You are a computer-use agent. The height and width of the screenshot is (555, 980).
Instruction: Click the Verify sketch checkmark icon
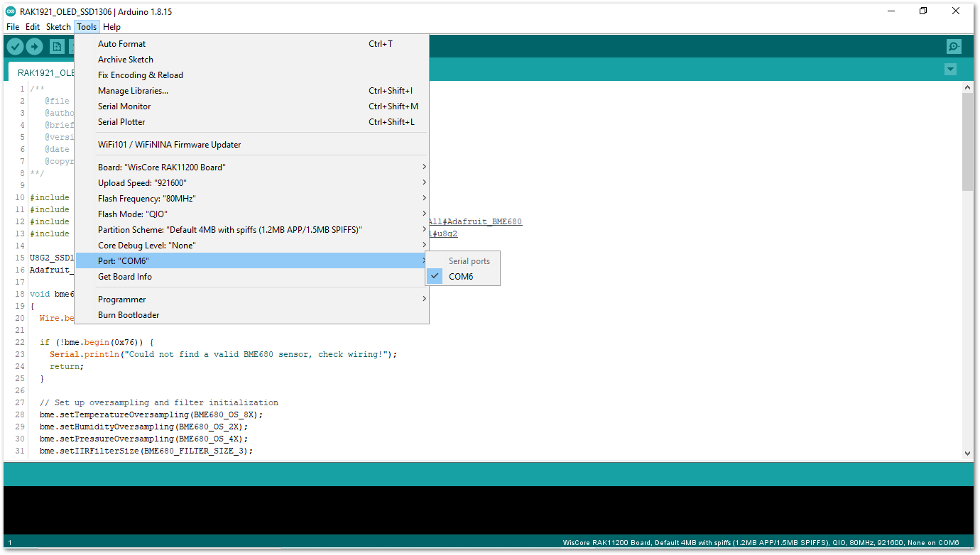coord(15,47)
